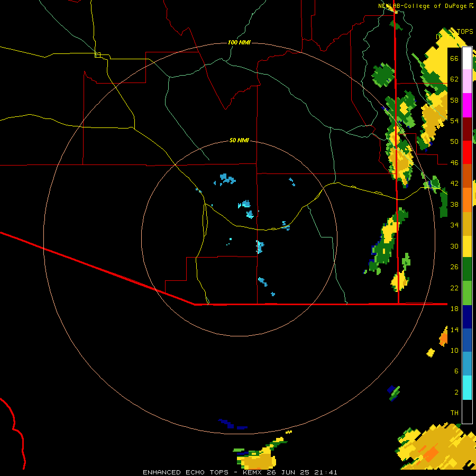The image size is (476, 476).
Task: Click the "TOPS" legend title
Action: [x=465, y=32]
